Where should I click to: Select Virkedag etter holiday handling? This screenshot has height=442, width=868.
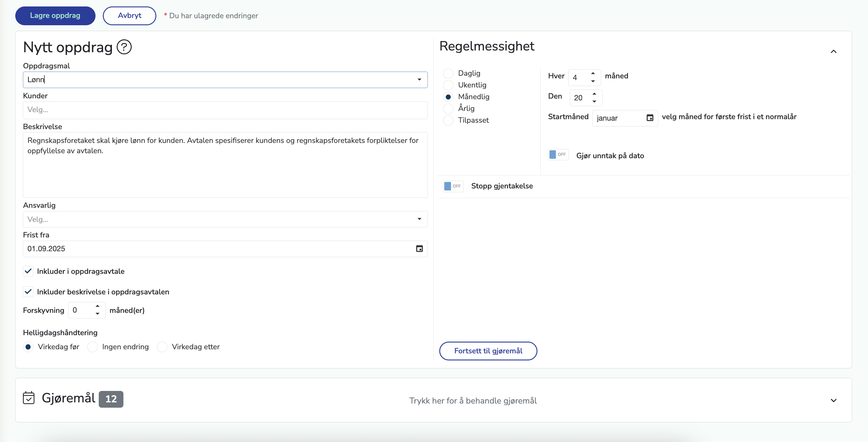pos(162,347)
